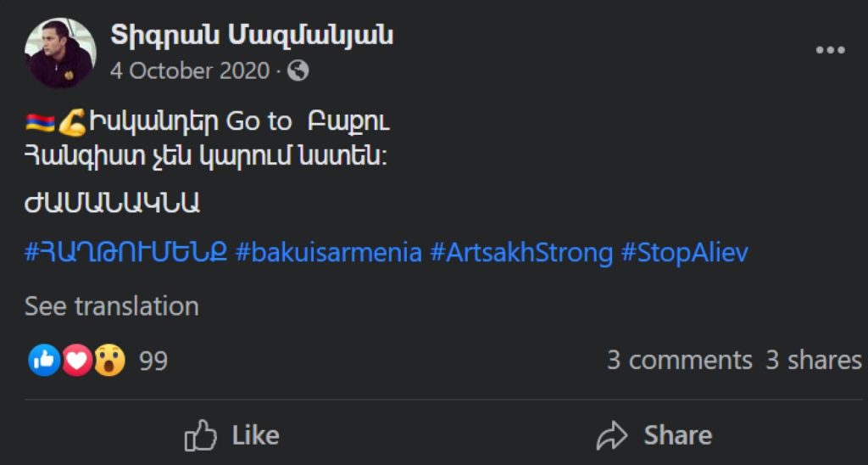Click See translation

(x=112, y=306)
